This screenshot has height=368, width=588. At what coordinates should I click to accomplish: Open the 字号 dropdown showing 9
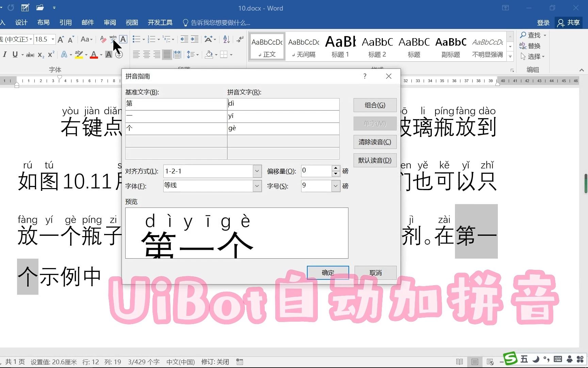click(336, 186)
